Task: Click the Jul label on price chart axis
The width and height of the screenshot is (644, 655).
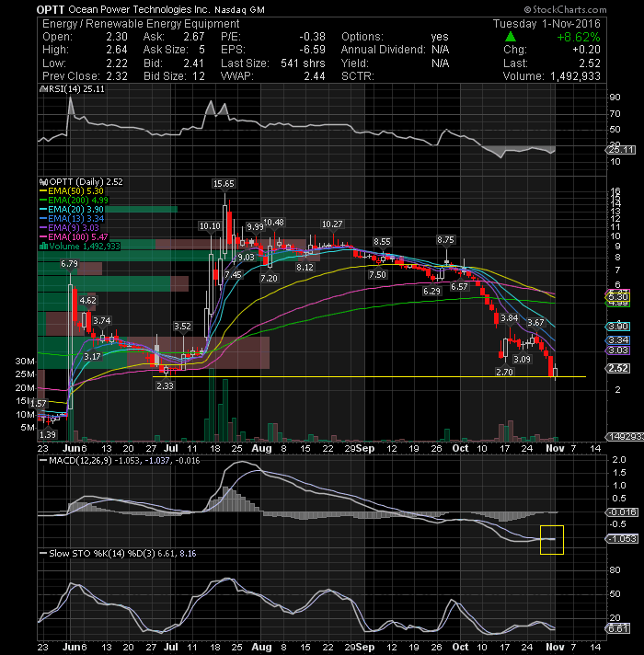Action: 171,449
